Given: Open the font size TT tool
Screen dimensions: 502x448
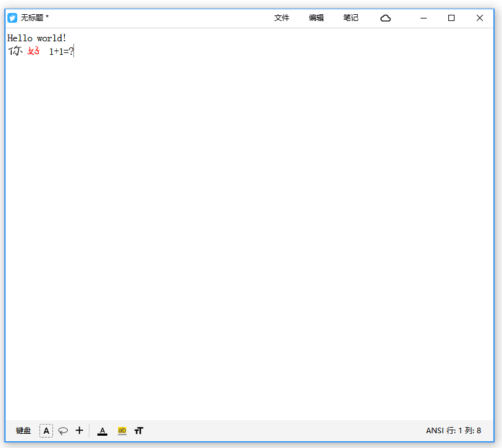Looking at the screenshot, I should [x=139, y=431].
